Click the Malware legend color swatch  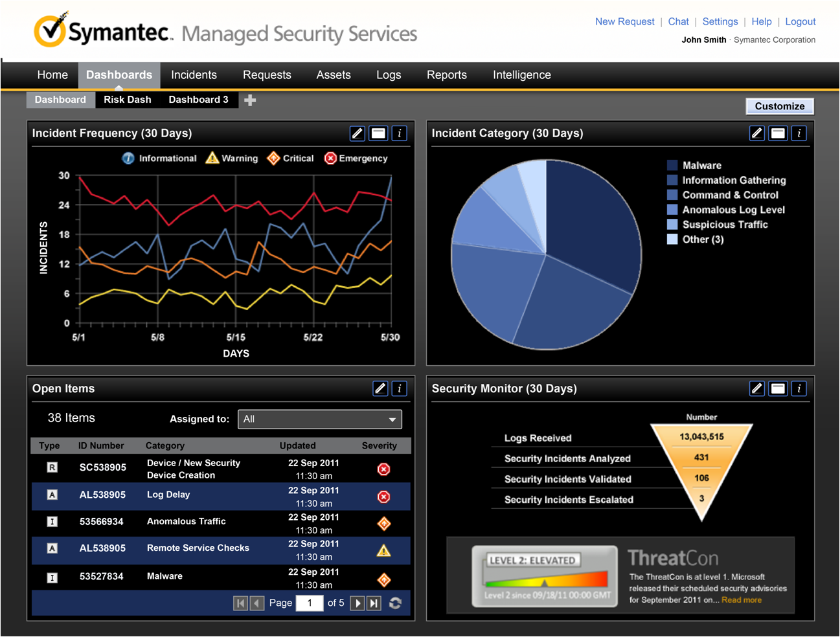[672, 165]
